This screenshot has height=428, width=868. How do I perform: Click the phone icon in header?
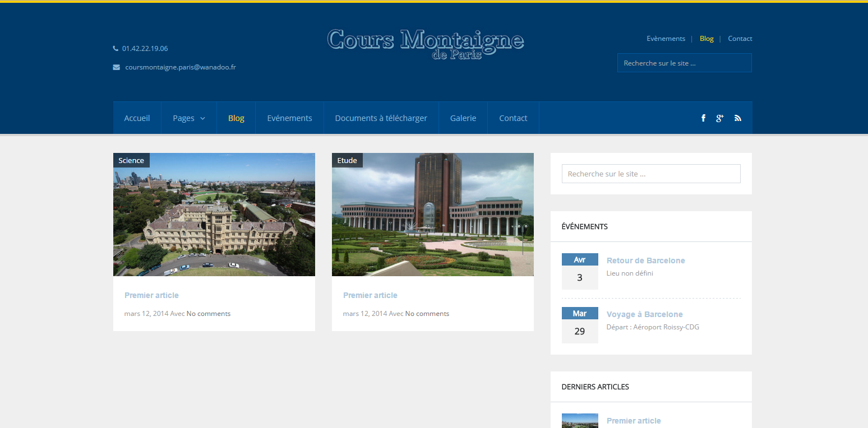click(116, 49)
